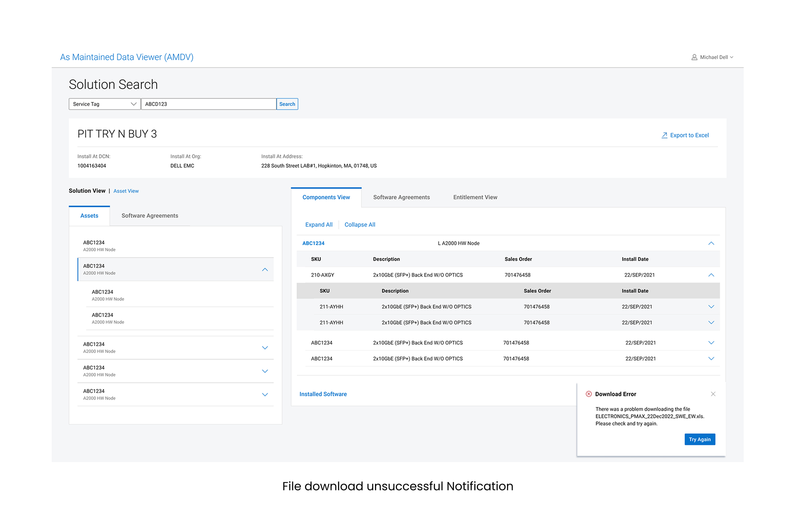796x532 pixels.
Task: Click Collapse All
Action: (x=360, y=224)
